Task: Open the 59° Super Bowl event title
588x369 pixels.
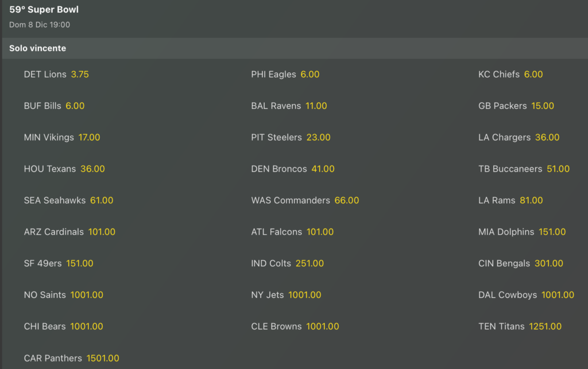Action: [x=44, y=10]
